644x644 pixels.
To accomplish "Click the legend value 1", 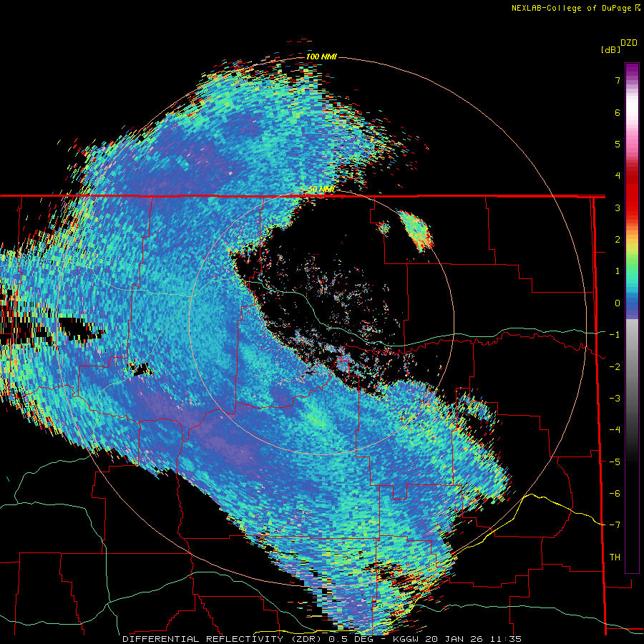I will tap(618, 271).
